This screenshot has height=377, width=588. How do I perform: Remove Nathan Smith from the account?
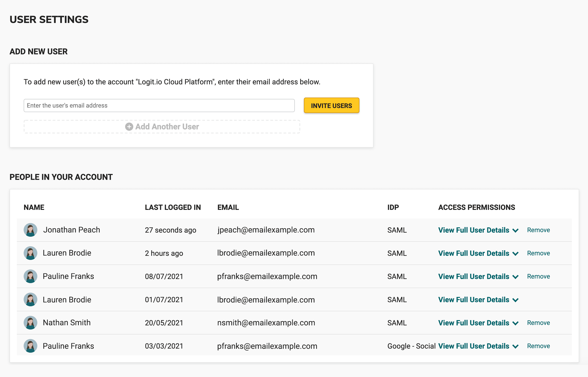(538, 323)
